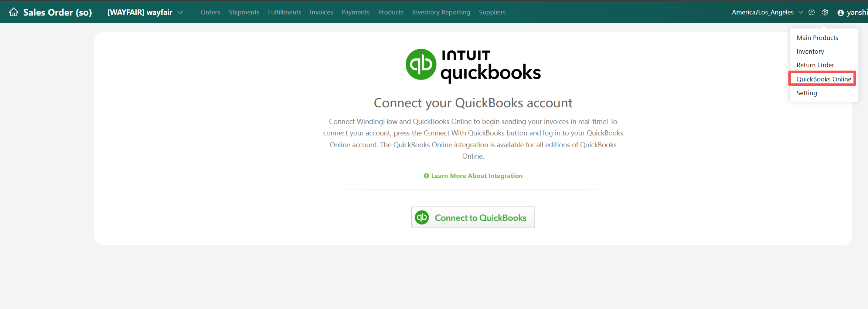Image resolution: width=868 pixels, height=309 pixels.
Task: Click the yanshi username
Action: [x=857, y=12]
